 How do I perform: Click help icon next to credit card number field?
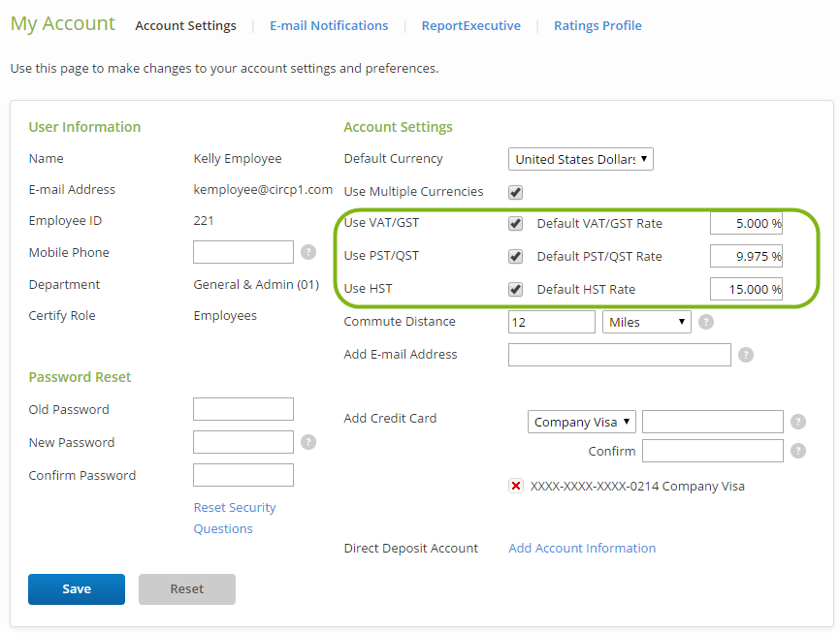798,422
